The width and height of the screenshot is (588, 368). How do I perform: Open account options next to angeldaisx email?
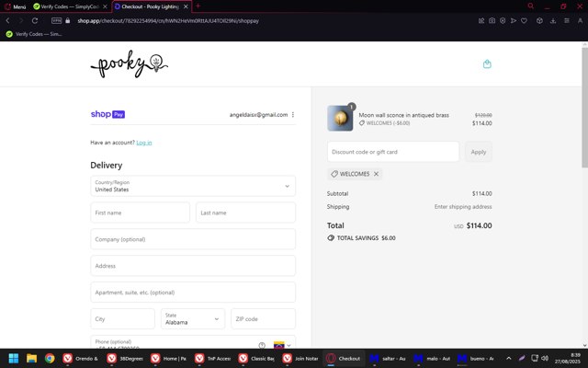293,114
